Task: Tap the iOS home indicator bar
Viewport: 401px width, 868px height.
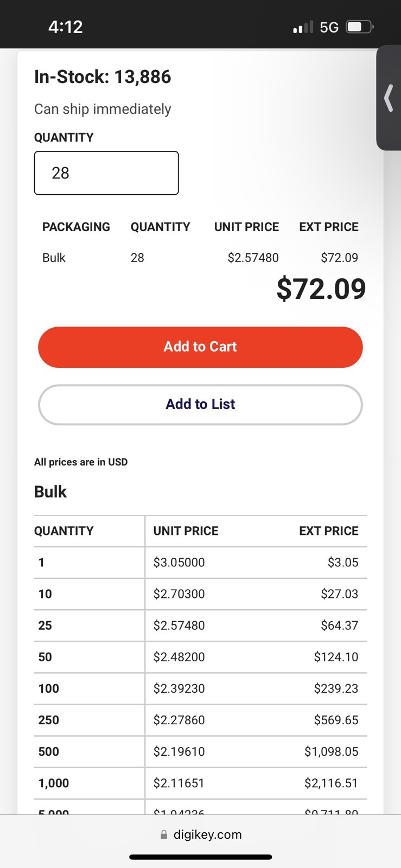Action: (200, 857)
